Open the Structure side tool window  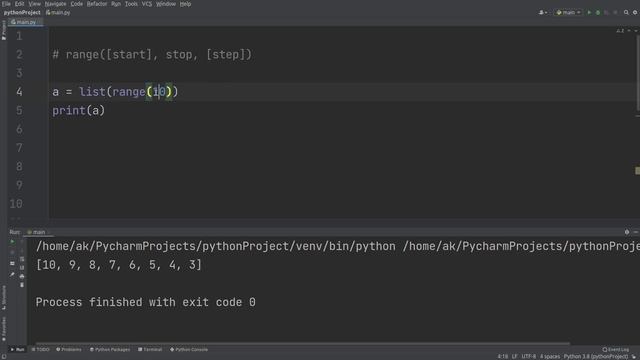pos(4,298)
